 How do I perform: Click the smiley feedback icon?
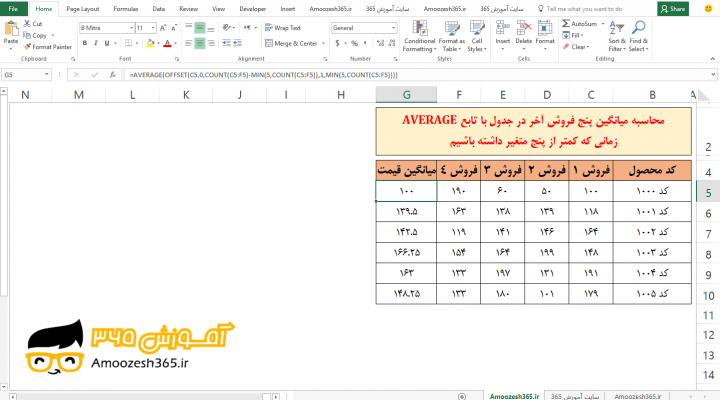click(x=708, y=9)
